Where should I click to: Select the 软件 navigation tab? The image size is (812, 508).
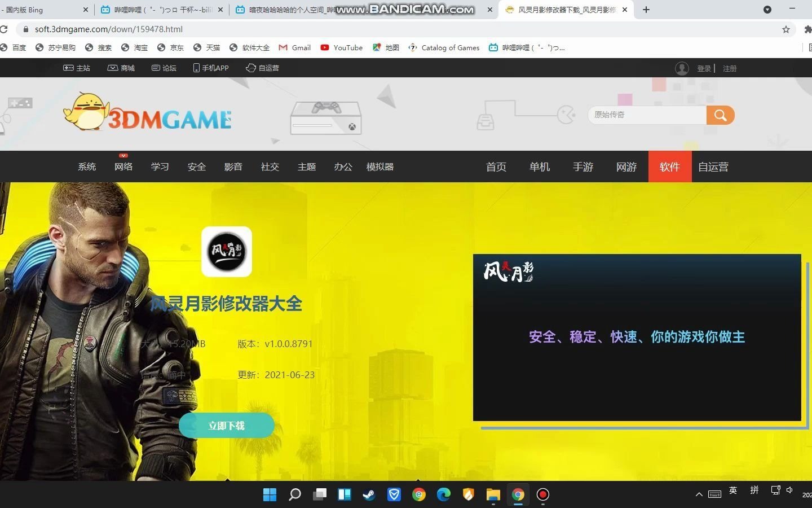tap(670, 167)
